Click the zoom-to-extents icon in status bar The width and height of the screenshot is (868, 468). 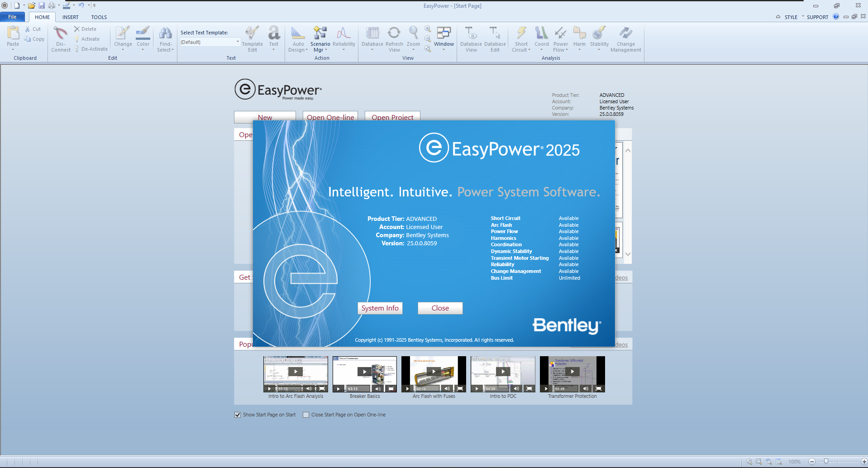(749, 462)
